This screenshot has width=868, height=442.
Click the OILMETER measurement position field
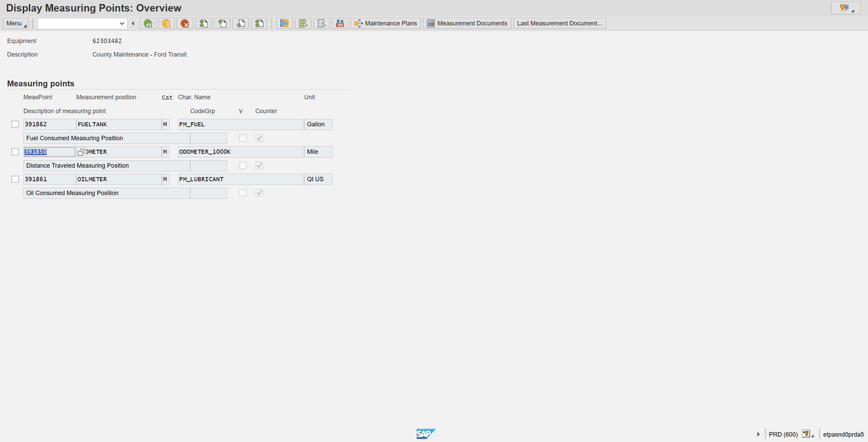(x=119, y=179)
